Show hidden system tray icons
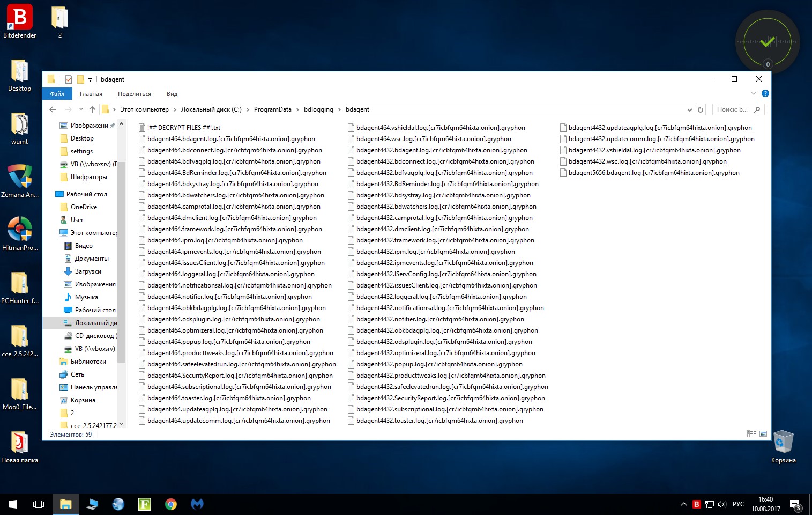 (684, 504)
